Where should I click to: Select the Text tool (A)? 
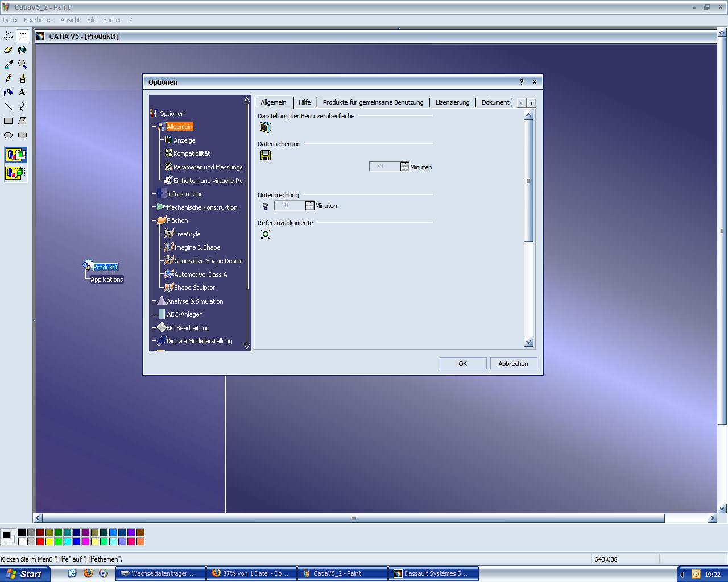point(23,92)
